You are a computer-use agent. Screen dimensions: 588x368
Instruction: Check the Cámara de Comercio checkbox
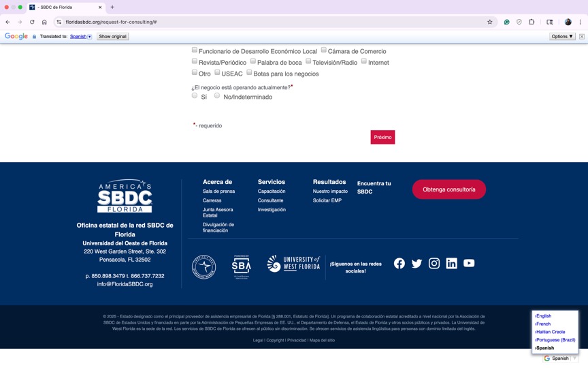(324, 50)
